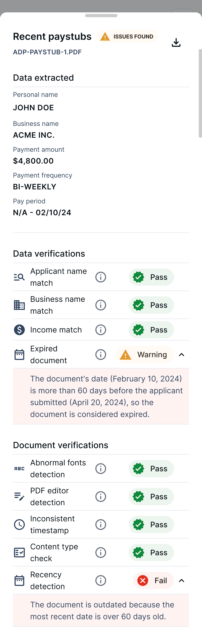Show Inconsistent timestamp info
Screen dimensions: 202x644
pos(101,525)
